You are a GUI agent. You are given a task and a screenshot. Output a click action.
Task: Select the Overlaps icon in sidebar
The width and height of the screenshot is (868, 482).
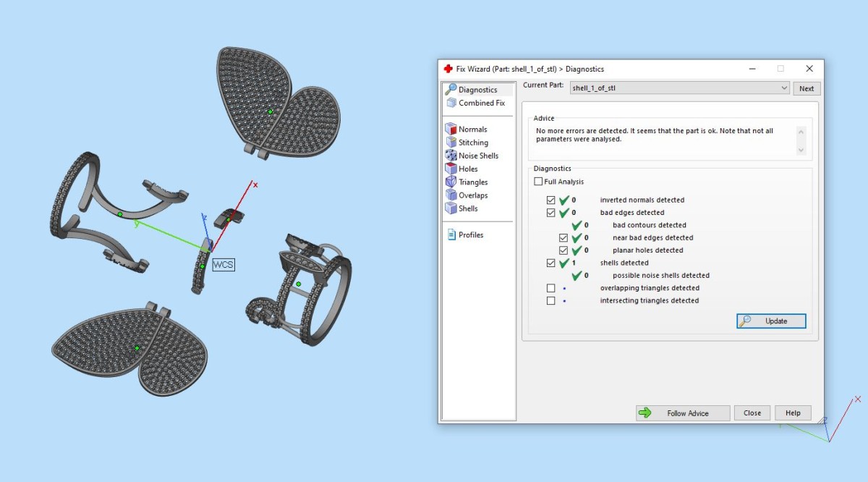click(x=451, y=195)
